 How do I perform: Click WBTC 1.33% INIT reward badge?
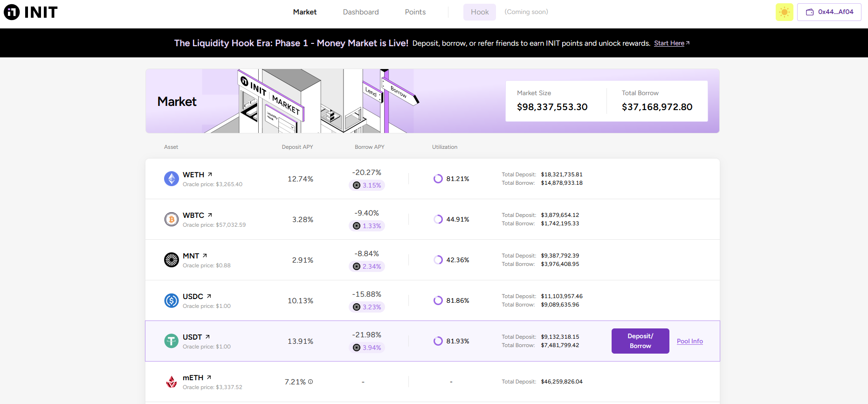pyautogui.click(x=367, y=226)
